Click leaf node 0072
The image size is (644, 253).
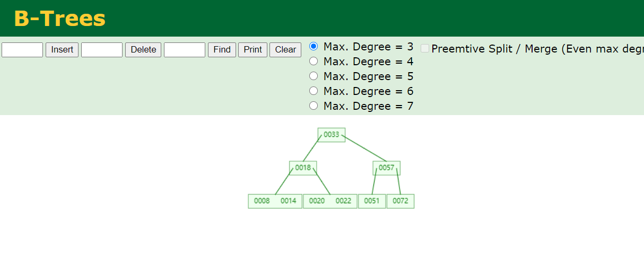[401, 201]
